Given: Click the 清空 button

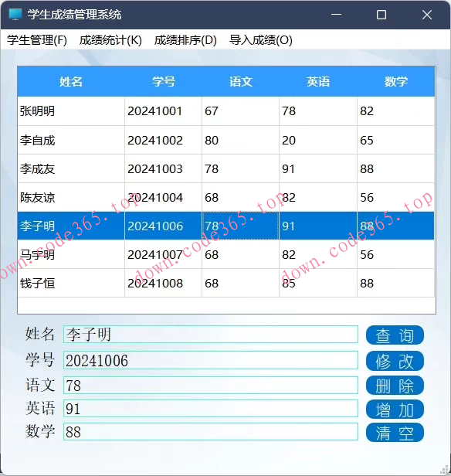Looking at the screenshot, I should (x=395, y=432).
